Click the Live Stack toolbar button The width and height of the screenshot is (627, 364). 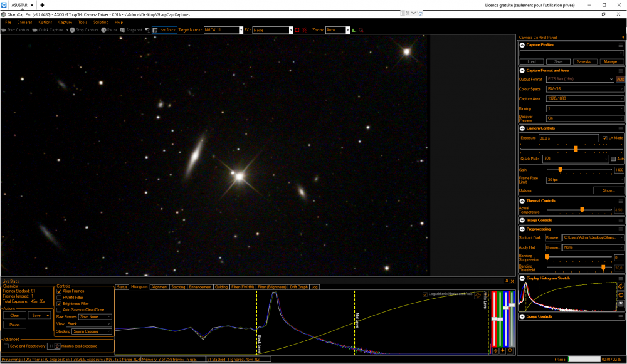coord(164,30)
